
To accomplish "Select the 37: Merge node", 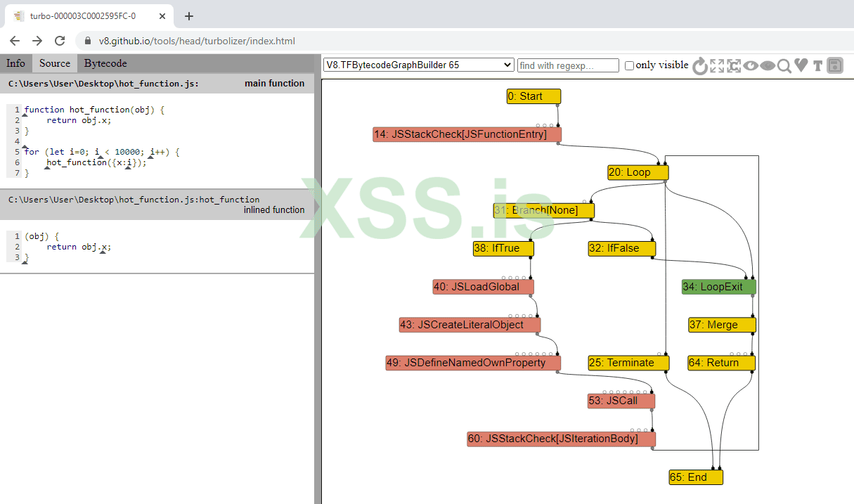I will (722, 325).
